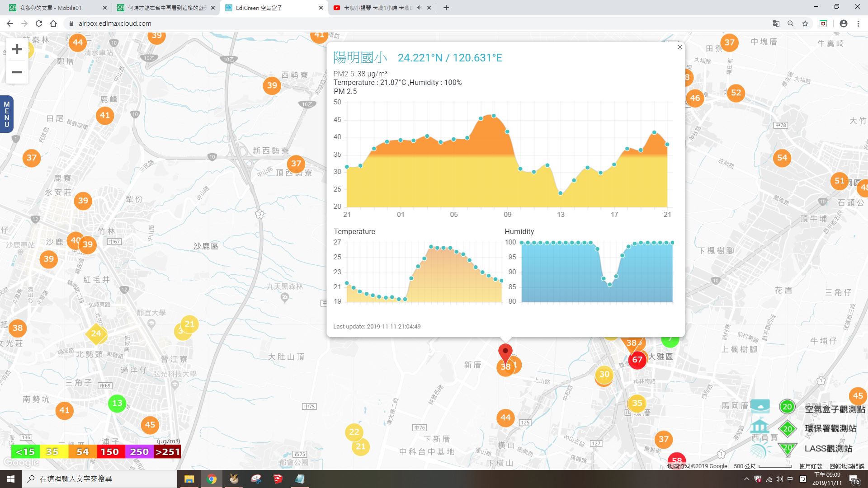Open the volume control in tray

pyautogui.click(x=779, y=479)
